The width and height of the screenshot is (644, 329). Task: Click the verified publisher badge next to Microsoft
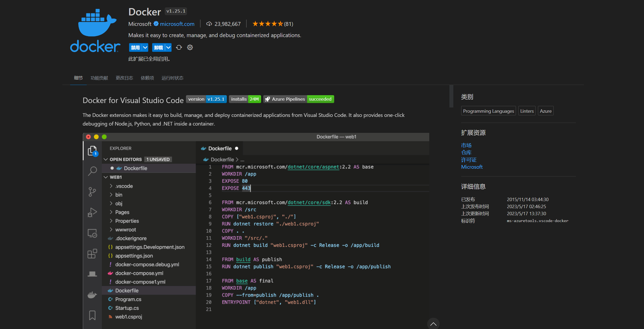[x=156, y=24]
